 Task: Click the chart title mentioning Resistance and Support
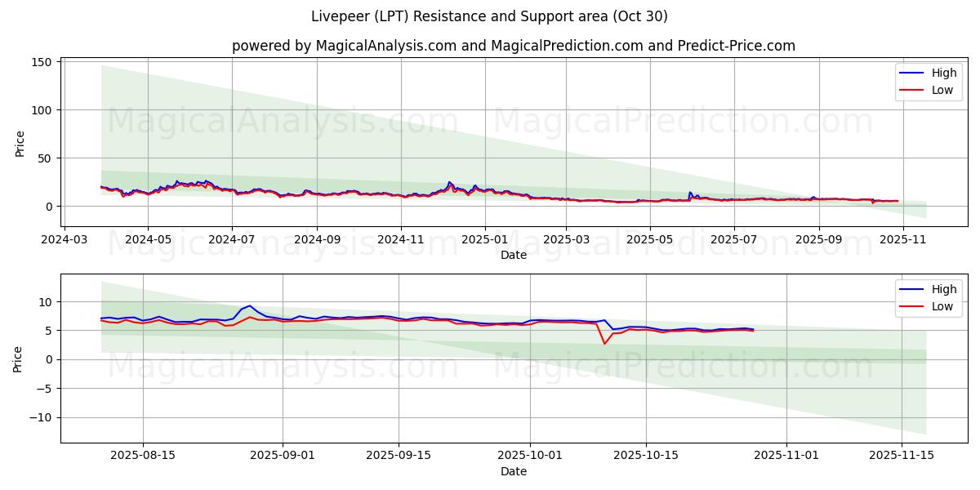(x=490, y=15)
